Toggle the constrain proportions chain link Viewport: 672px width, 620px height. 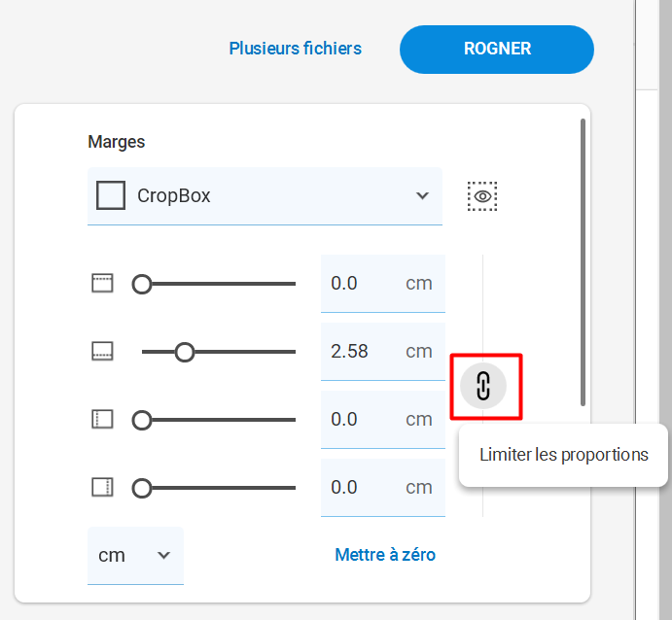(483, 386)
